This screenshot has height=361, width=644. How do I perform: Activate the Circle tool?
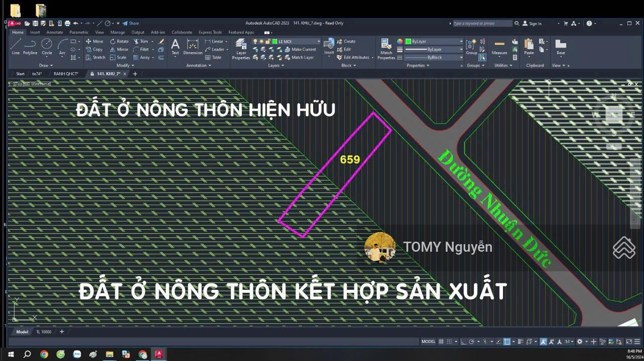click(x=47, y=46)
